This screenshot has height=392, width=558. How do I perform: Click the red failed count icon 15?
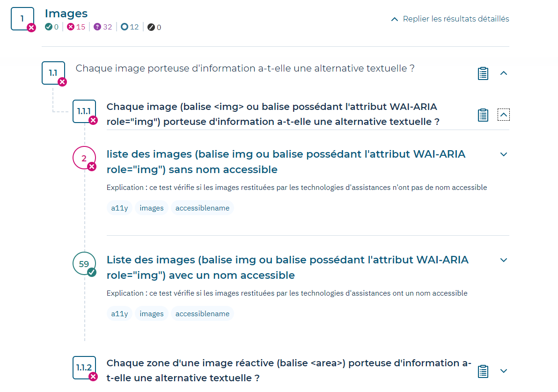click(71, 27)
